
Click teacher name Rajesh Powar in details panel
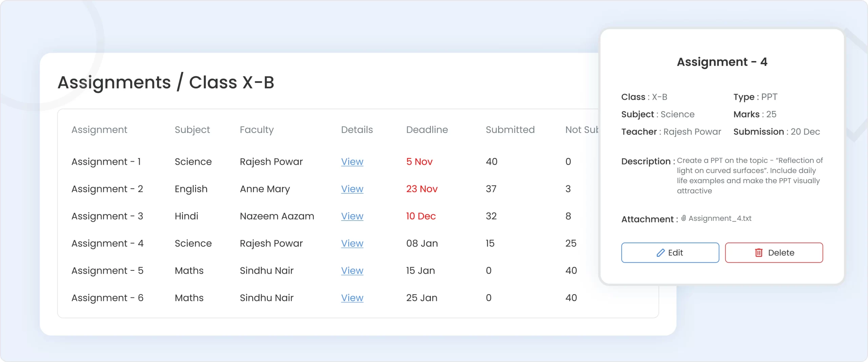(693, 132)
